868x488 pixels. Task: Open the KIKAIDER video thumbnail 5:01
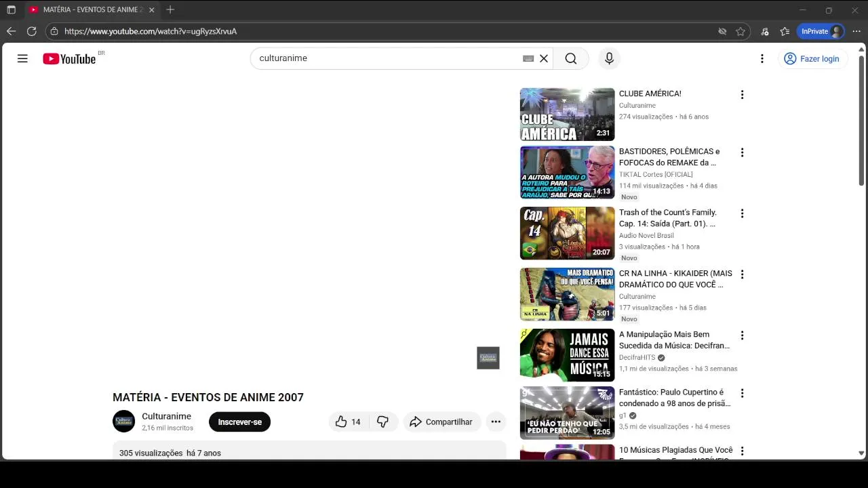point(568,294)
